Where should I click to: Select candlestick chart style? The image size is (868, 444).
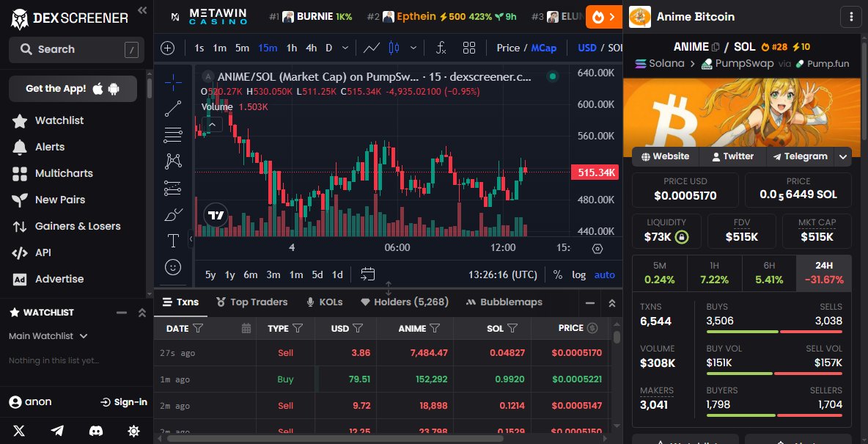click(394, 48)
